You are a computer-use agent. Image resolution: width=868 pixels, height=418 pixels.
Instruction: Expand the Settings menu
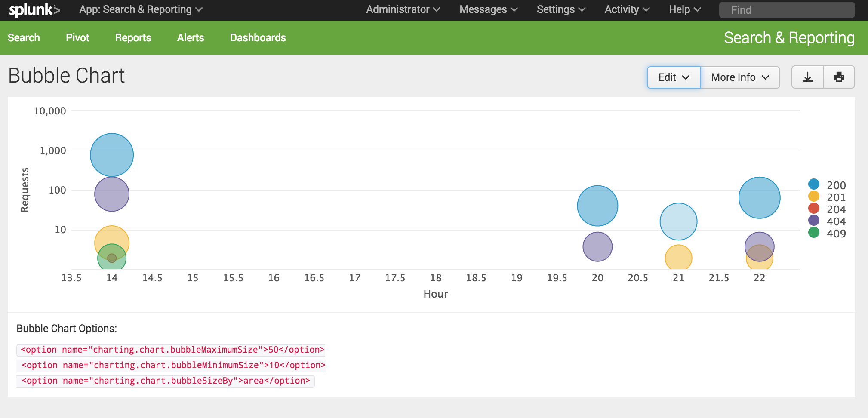560,9
